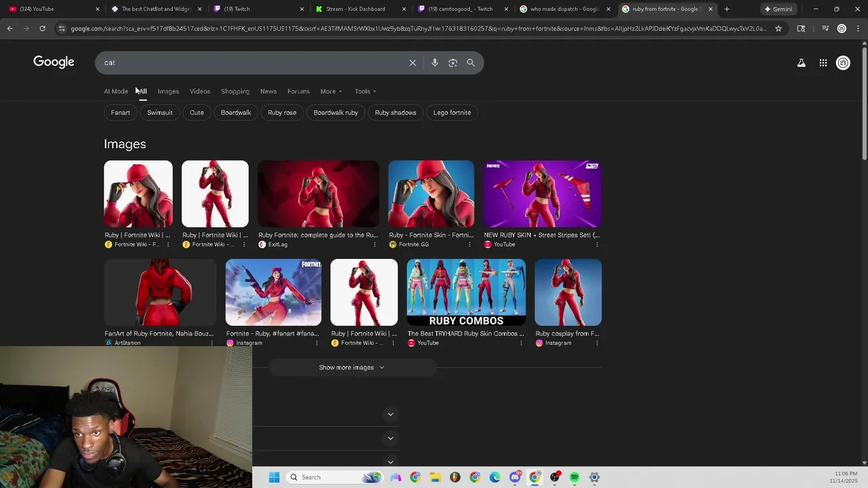Switch to Shopping search tab
This screenshot has width=868, height=488.
coord(235,91)
